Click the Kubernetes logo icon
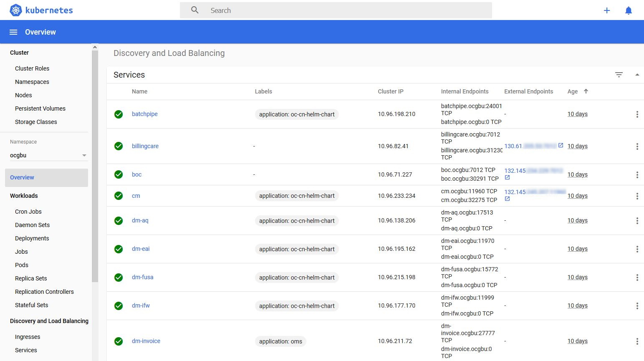Image resolution: width=644 pixels, height=361 pixels. tap(16, 10)
